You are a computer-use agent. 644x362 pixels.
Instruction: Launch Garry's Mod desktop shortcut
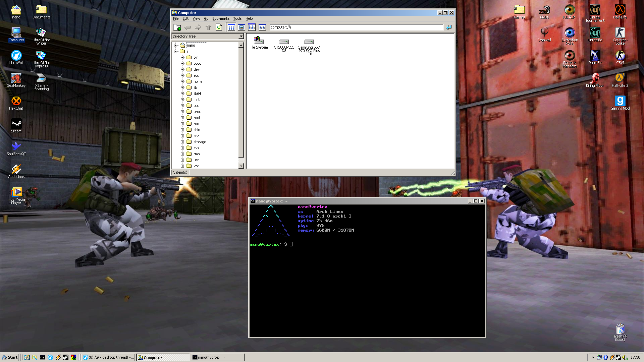[x=620, y=103]
